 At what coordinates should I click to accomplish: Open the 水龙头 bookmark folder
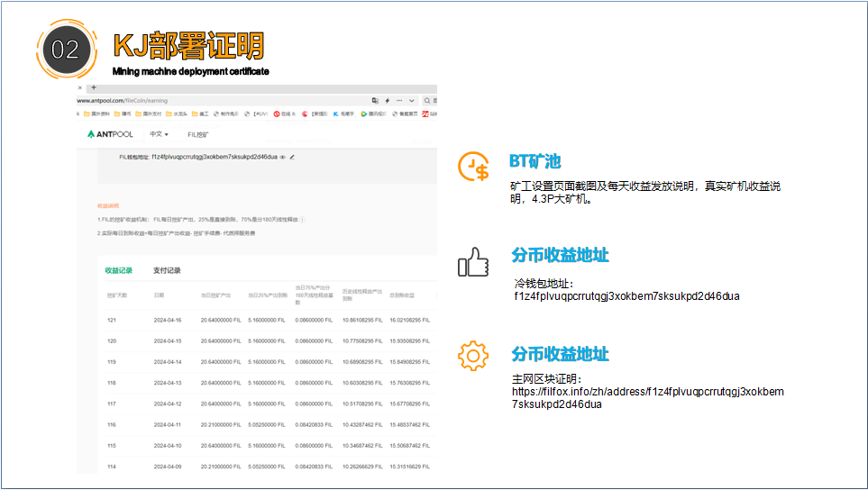[x=177, y=113]
